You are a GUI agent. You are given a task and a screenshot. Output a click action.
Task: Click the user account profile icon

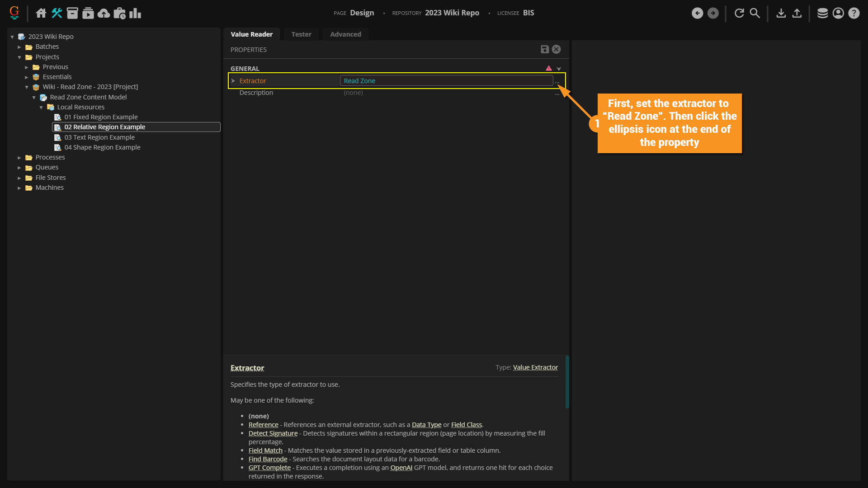838,13
